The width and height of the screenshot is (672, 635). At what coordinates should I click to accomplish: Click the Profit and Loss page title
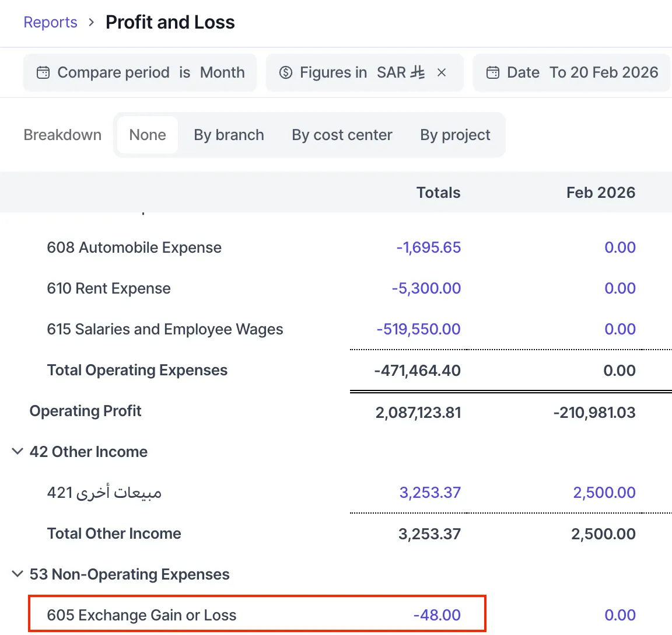(170, 22)
